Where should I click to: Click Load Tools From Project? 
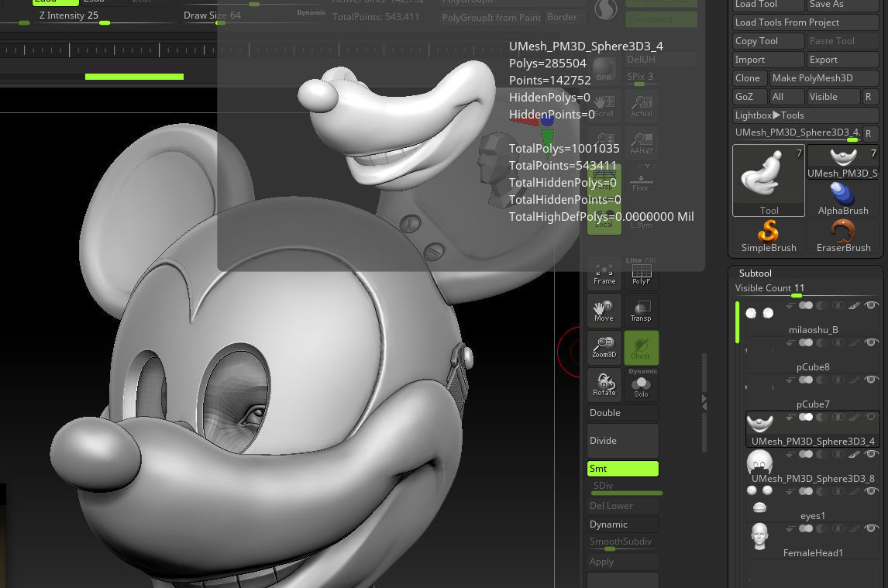(x=805, y=22)
